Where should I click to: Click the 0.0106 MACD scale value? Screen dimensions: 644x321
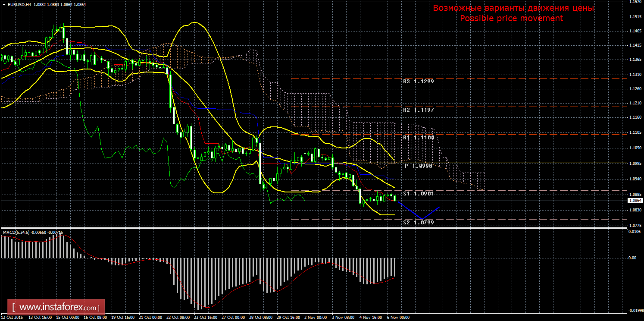coord(634,232)
